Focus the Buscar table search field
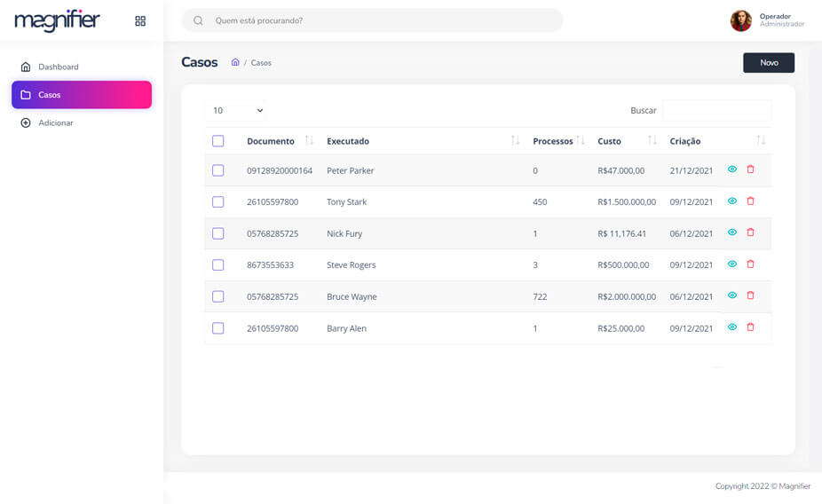This screenshot has height=504, width=822. [x=716, y=111]
